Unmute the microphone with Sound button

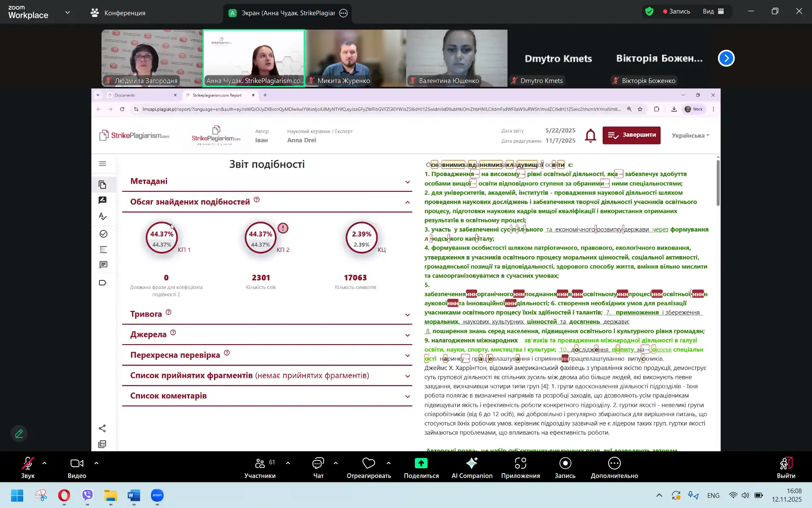28,464
